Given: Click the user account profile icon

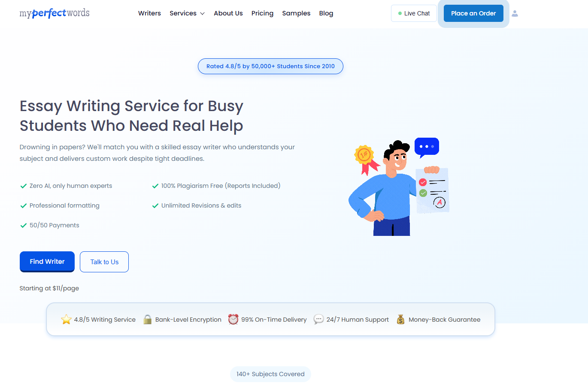Looking at the screenshot, I should 515,14.
